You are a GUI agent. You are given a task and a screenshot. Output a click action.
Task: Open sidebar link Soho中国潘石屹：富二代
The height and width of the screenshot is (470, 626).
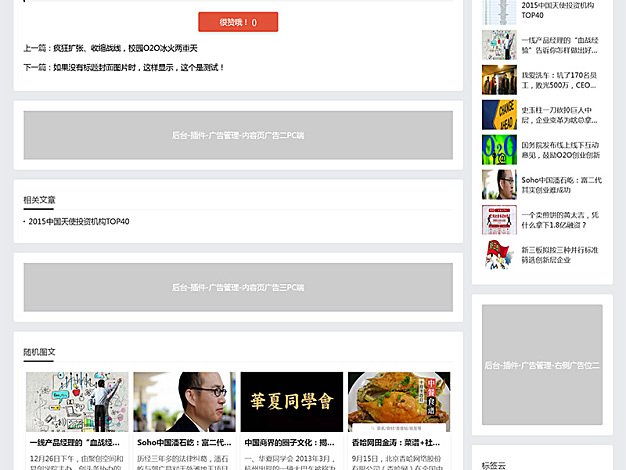coord(561,185)
